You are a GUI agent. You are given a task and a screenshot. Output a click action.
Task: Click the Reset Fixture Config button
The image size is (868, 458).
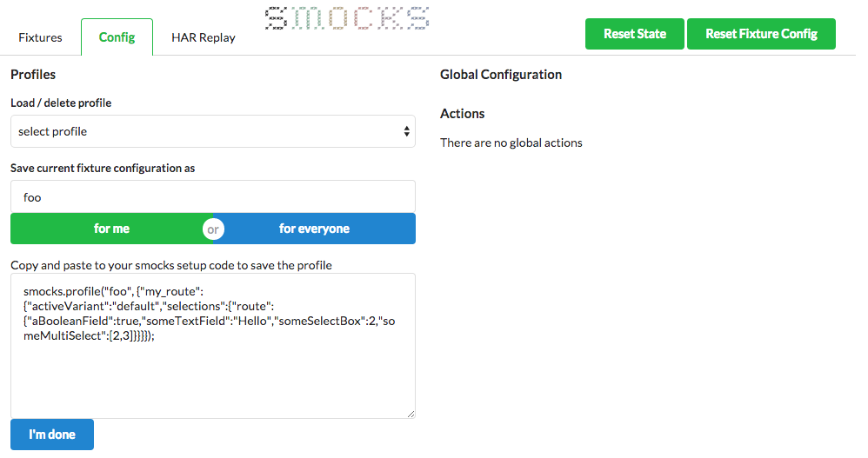pos(761,34)
